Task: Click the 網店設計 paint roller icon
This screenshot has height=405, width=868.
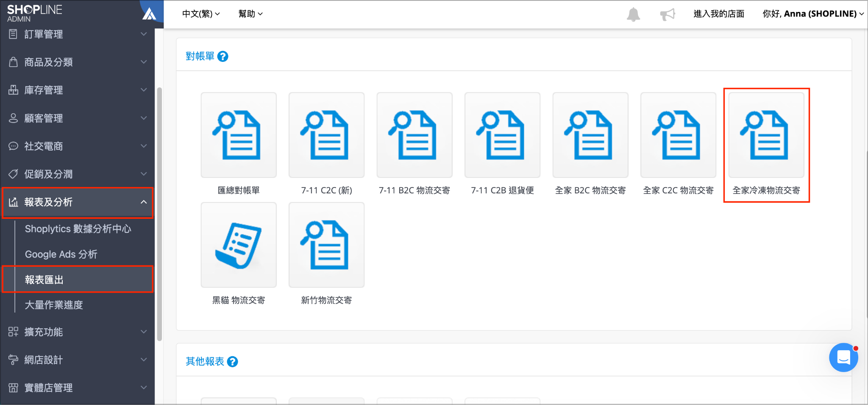Action: 13,360
